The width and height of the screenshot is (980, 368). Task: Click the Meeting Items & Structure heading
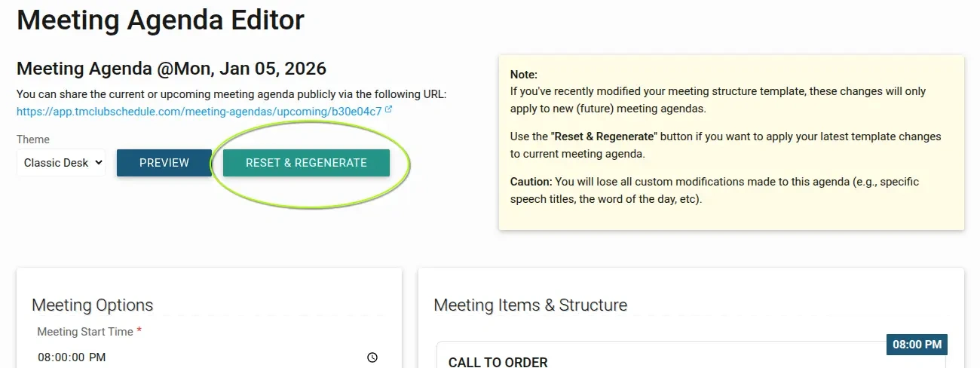point(531,305)
